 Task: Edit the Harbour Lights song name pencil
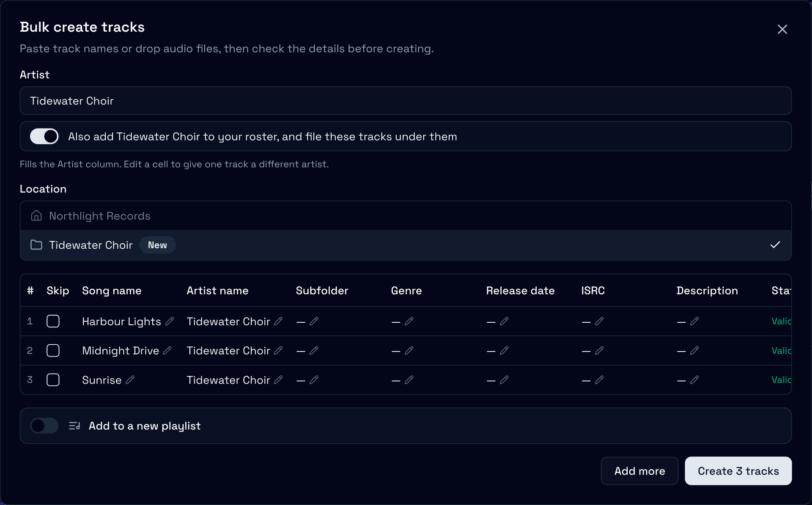tap(170, 321)
